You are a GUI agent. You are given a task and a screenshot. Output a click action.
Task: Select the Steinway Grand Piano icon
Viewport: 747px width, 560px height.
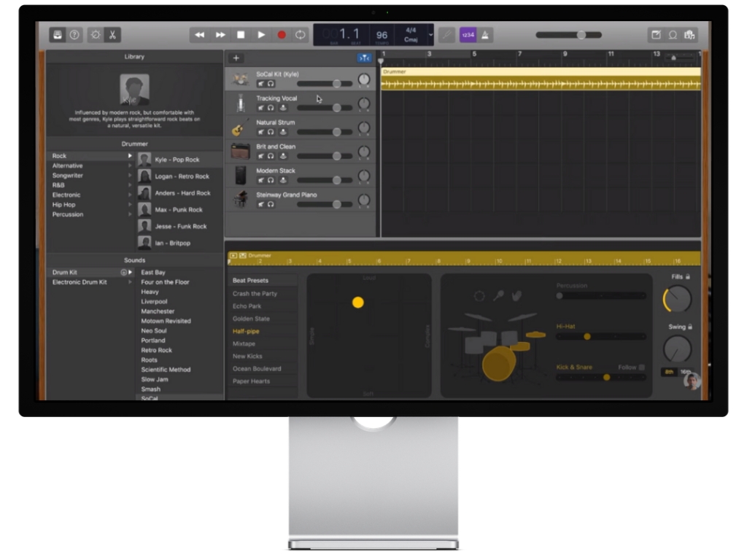pyautogui.click(x=241, y=199)
